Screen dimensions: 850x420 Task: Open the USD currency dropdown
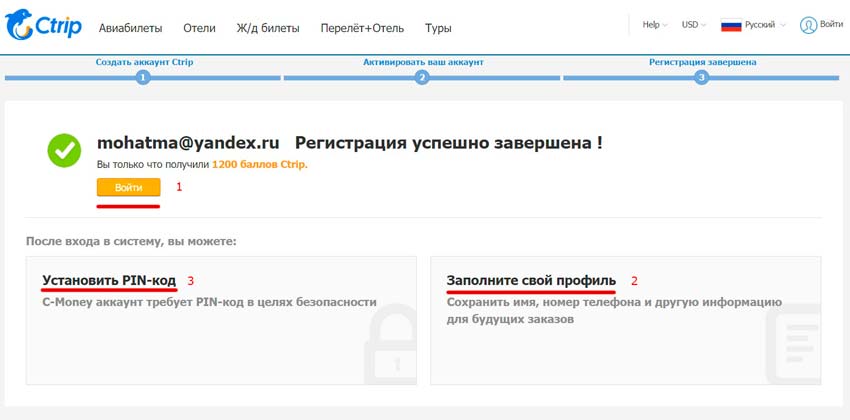694,25
